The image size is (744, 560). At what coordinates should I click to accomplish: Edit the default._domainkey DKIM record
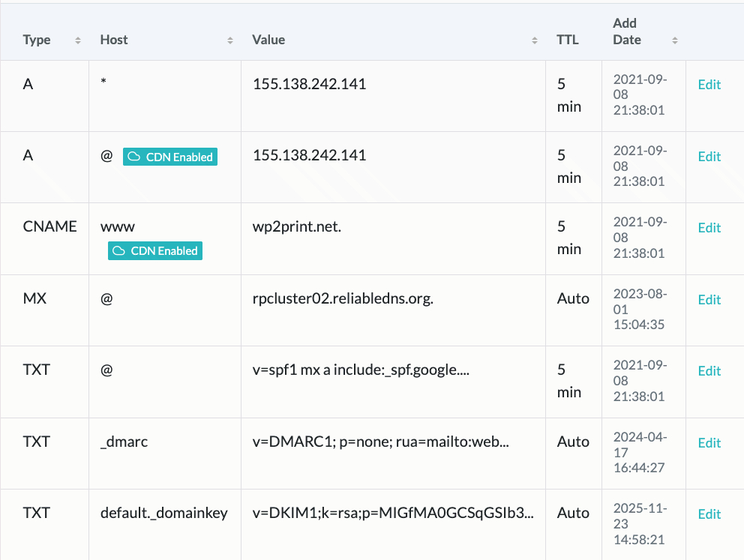tap(709, 514)
